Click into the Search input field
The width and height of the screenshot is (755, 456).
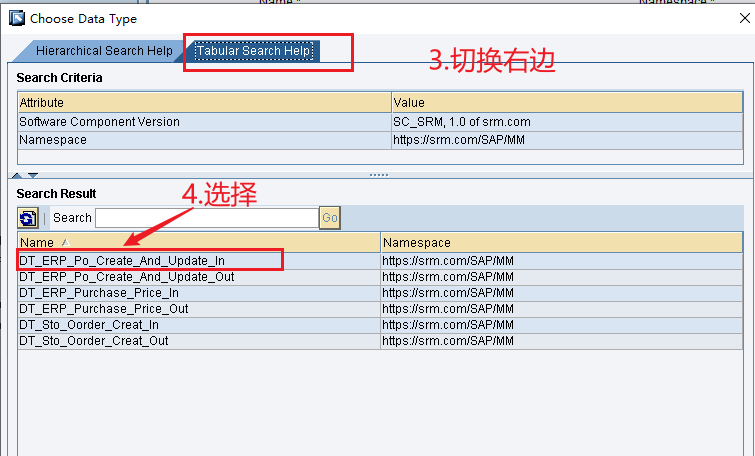pos(207,218)
